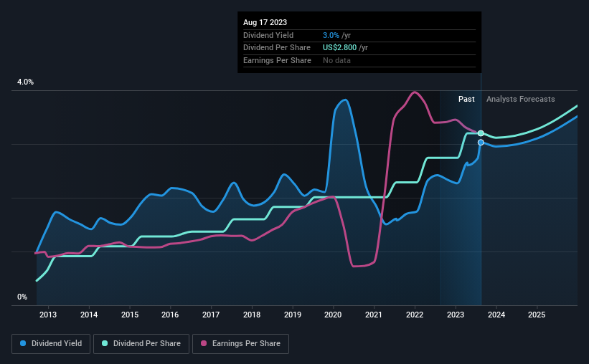Image resolution: width=589 pixels, height=364 pixels.
Task: Click the 2014 x-axis year label
Action: click(x=89, y=315)
